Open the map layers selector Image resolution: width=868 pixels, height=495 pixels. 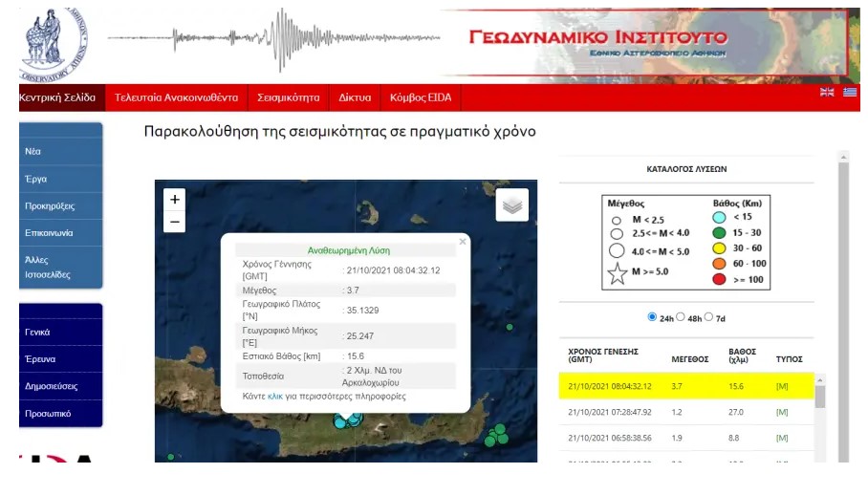(x=512, y=205)
